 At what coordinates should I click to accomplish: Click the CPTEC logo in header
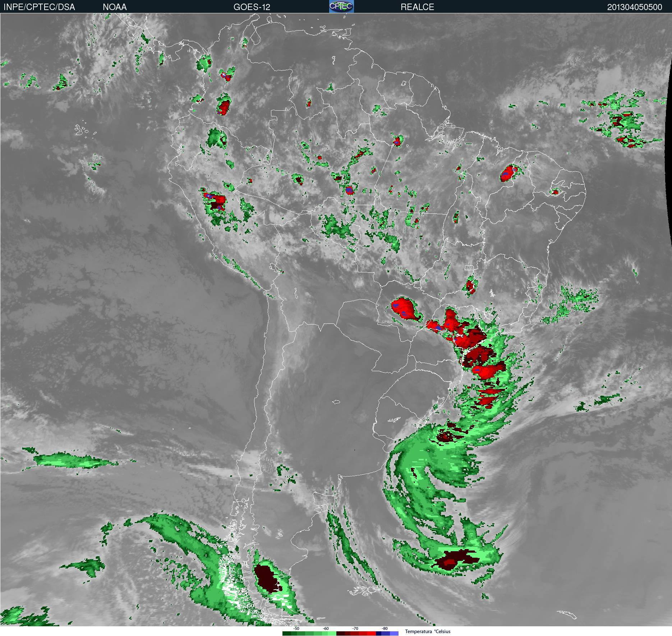(x=341, y=6)
